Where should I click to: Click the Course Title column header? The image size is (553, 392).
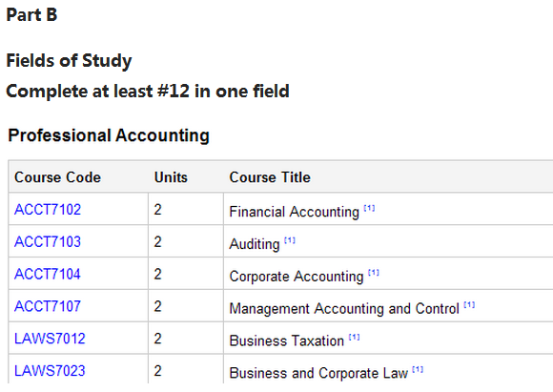click(270, 177)
